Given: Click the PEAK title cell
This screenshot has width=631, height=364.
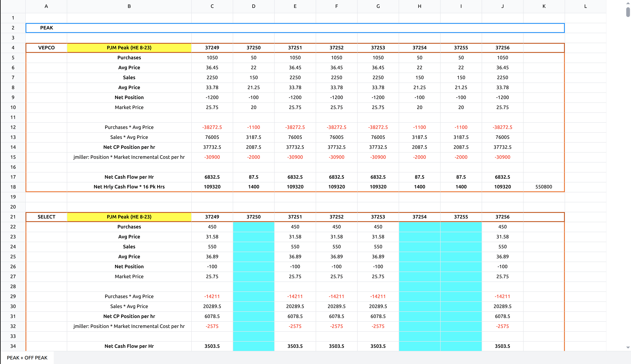Looking at the screenshot, I should (x=46, y=28).
